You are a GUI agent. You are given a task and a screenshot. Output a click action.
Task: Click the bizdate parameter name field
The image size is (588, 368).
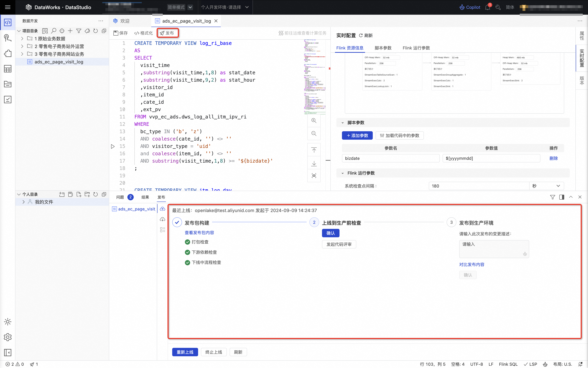click(x=390, y=158)
